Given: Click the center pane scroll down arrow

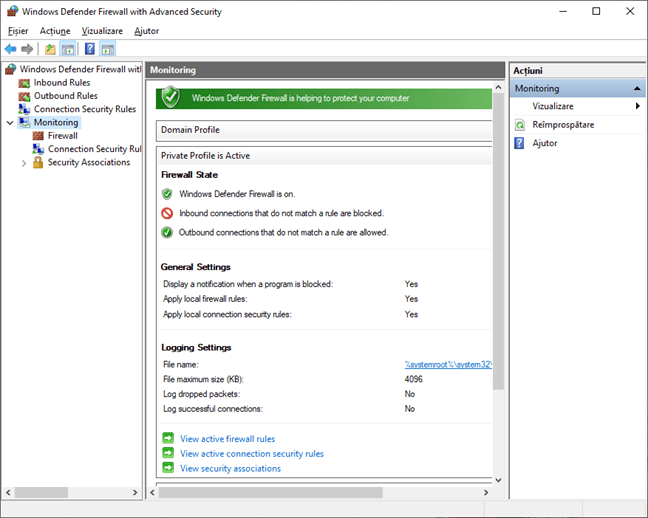Looking at the screenshot, I should pos(498,480).
